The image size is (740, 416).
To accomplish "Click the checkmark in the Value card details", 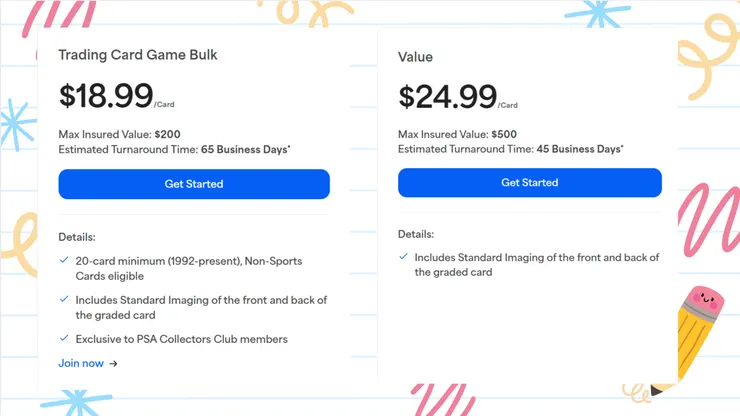I will pos(403,257).
